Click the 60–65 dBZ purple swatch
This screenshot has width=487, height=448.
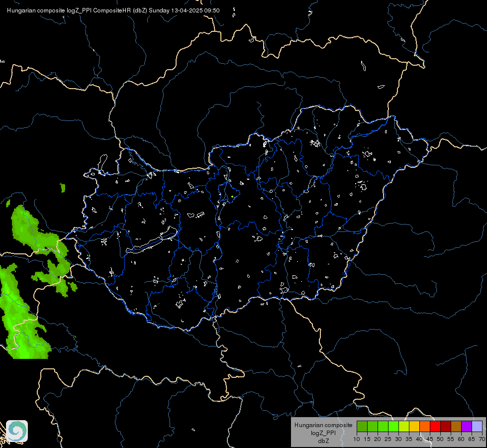(x=467, y=426)
